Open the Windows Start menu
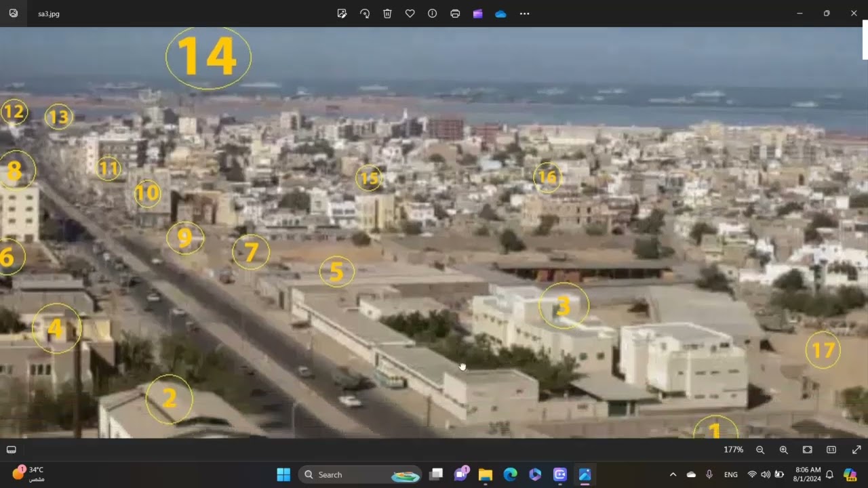This screenshot has height=488, width=868. pyautogui.click(x=283, y=474)
